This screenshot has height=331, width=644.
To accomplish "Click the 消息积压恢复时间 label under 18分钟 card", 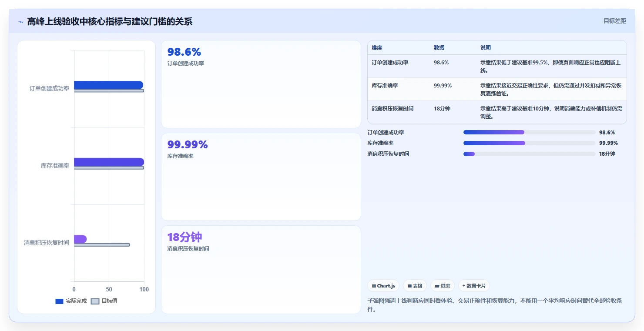I will pyautogui.click(x=188, y=248).
